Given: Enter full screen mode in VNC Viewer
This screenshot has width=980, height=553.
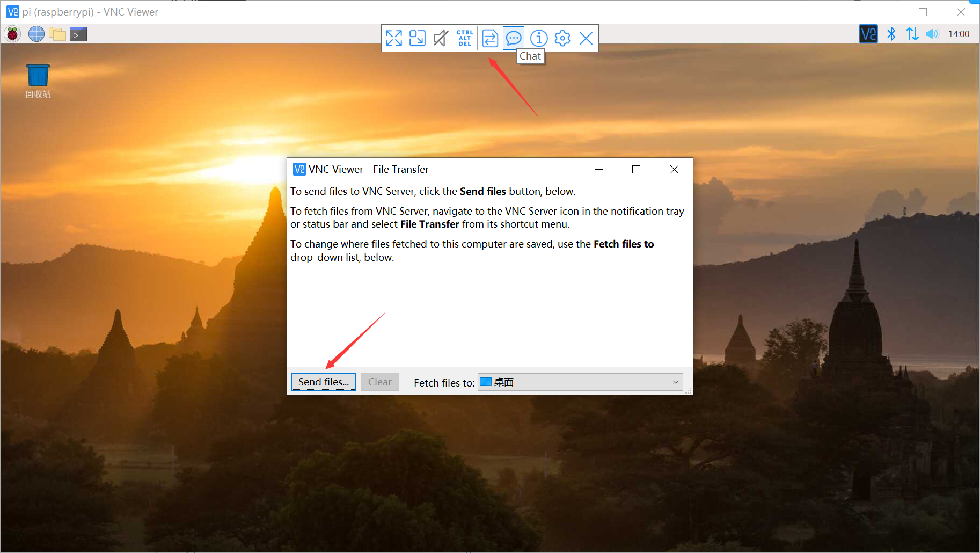Looking at the screenshot, I should coord(394,38).
